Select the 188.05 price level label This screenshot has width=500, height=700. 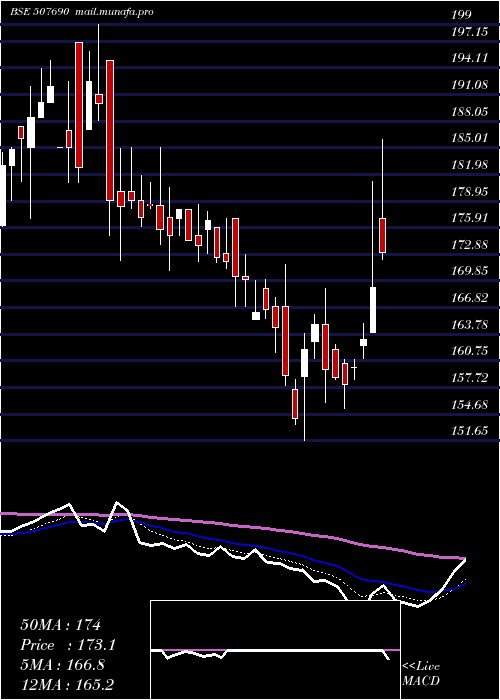click(469, 111)
